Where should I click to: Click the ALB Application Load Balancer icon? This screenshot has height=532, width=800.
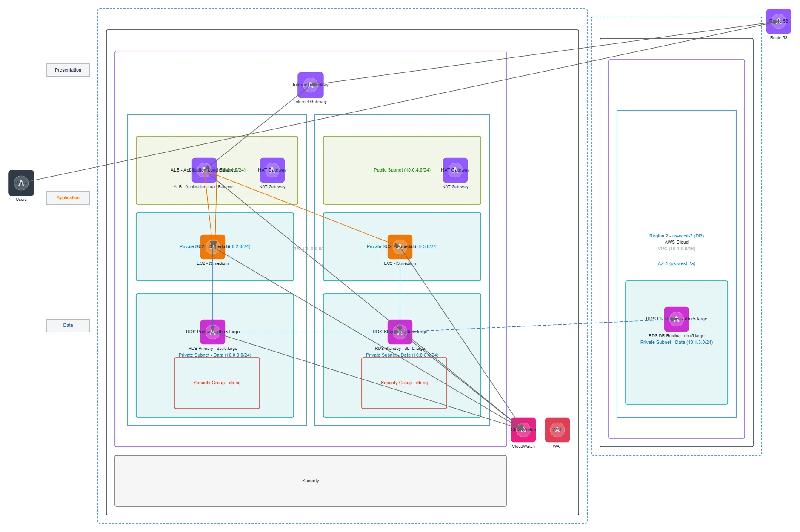click(204, 170)
